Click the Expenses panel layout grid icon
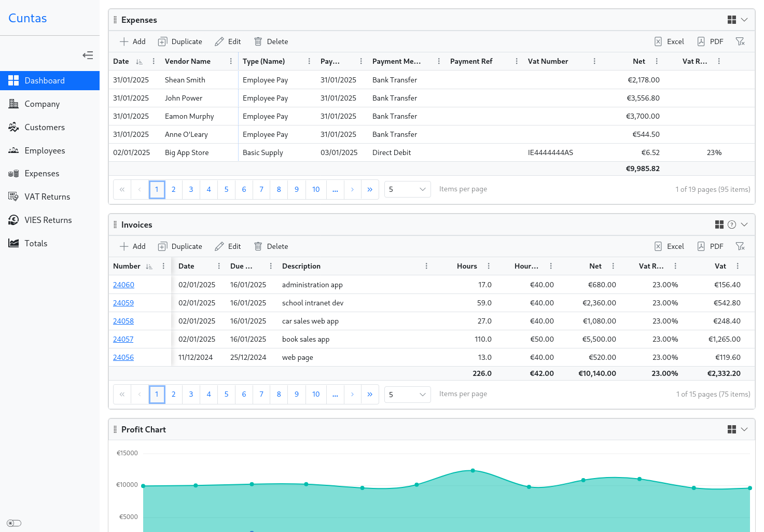 click(x=732, y=20)
